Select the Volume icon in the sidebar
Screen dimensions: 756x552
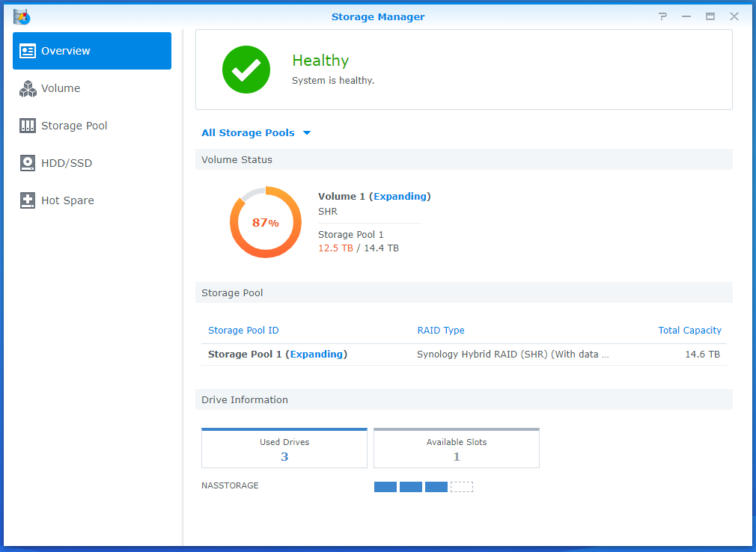pyautogui.click(x=28, y=88)
